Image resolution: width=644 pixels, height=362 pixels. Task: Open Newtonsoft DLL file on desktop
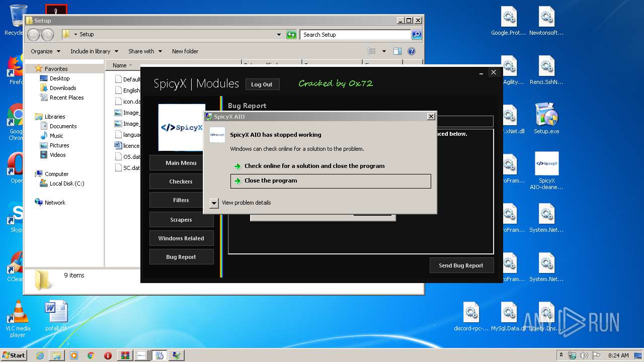pos(546,21)
